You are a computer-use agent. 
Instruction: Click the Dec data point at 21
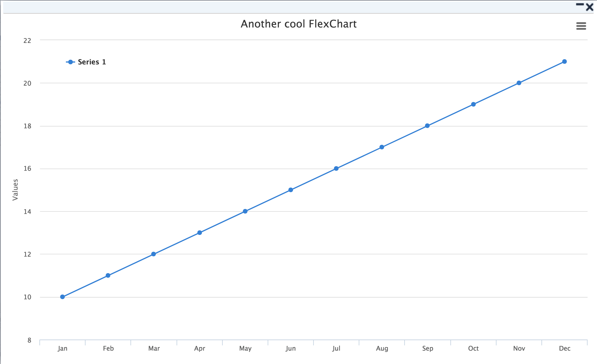click(x=565, y=62)
